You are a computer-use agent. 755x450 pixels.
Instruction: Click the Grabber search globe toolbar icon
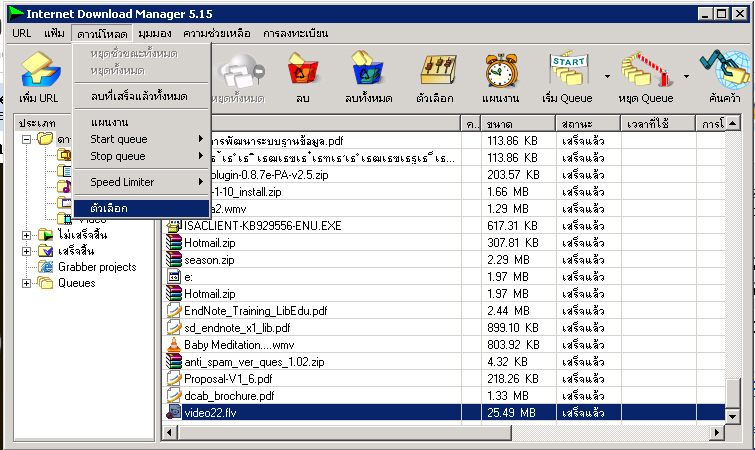click(x=725, y=70)
